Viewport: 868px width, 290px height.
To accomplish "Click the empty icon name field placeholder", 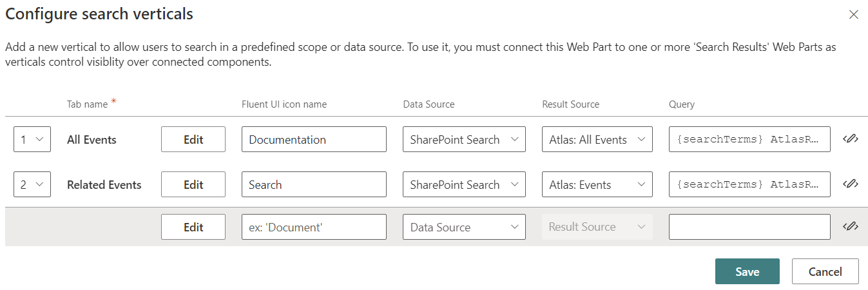I will [314, 227].
